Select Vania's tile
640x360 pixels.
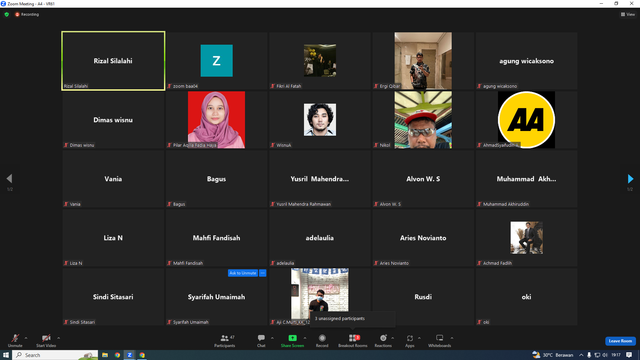(x=113, y=179)
